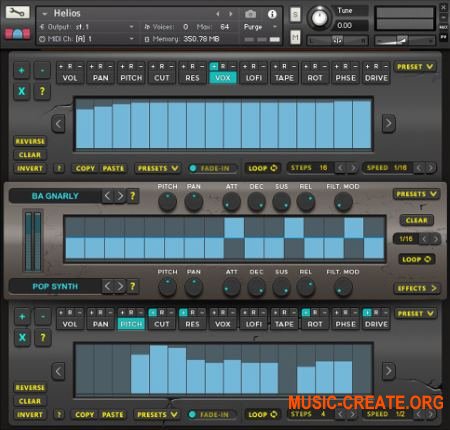The width and height of the screenshot is (450, 430).
Task: Click top REVERSE button
Action: [30, 141]
